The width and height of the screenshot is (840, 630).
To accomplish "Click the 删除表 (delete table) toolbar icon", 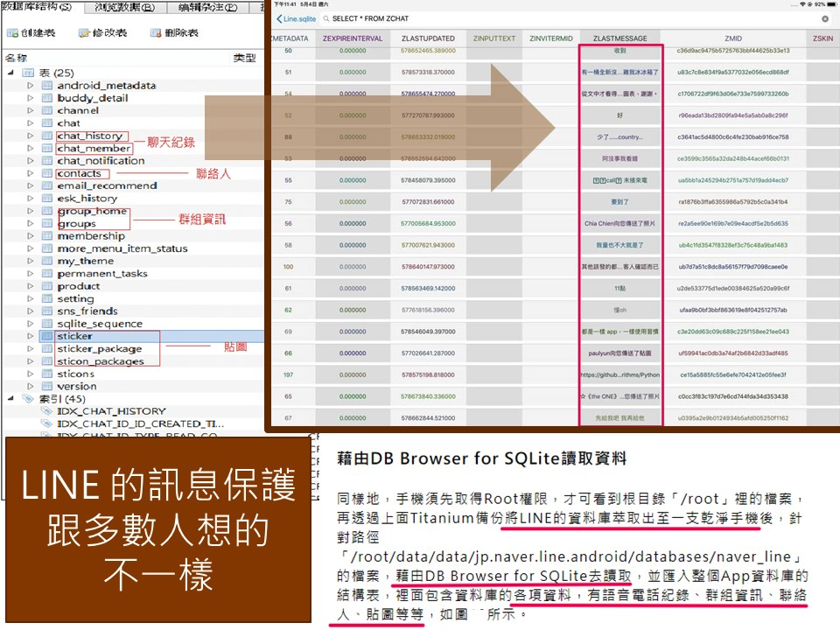I will [x=156, y=33].
